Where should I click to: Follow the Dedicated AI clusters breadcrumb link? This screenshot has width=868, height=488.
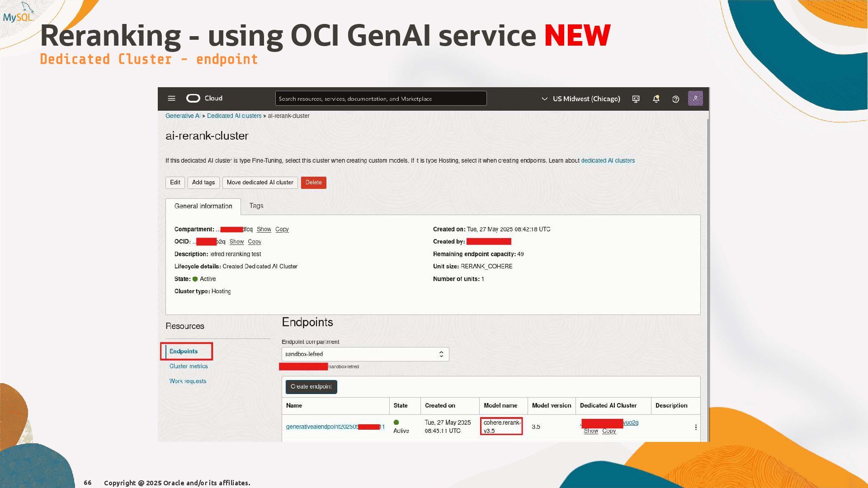click(234, 116)
